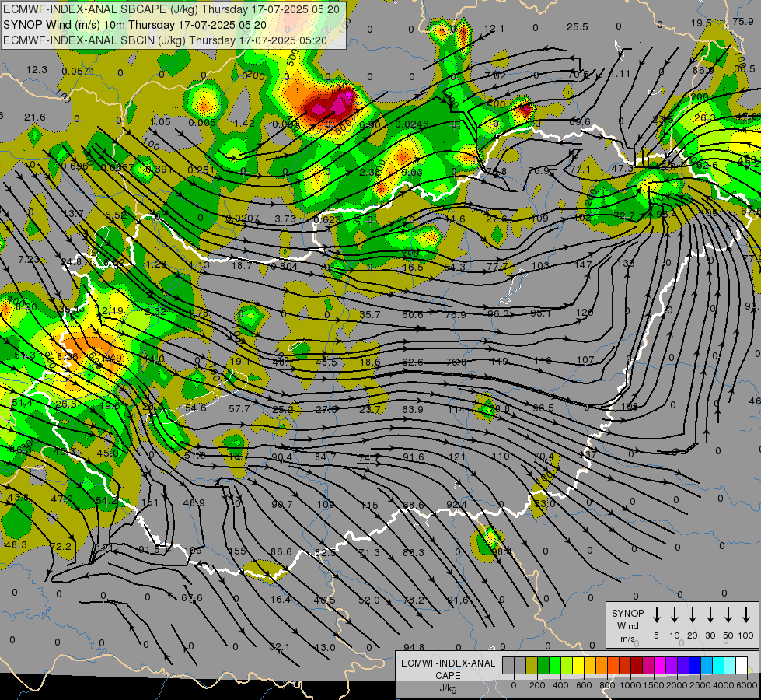
Task: Click the map value 72.2
Action: [x=60, y=547]
